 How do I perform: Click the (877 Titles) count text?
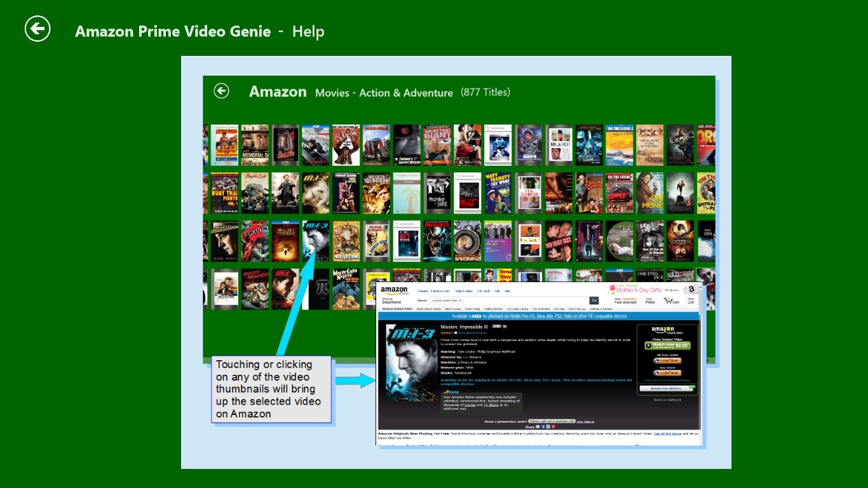click(x=485, y=92)
